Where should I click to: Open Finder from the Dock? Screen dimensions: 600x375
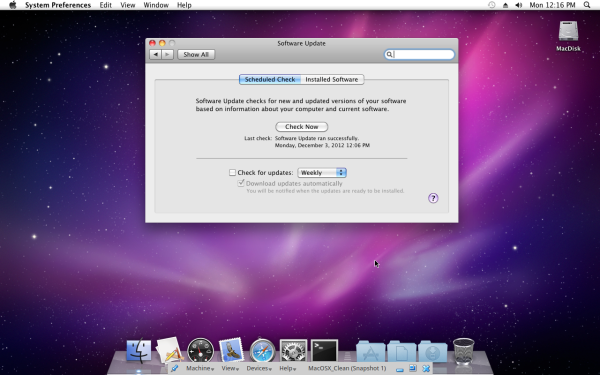point(139,351)
